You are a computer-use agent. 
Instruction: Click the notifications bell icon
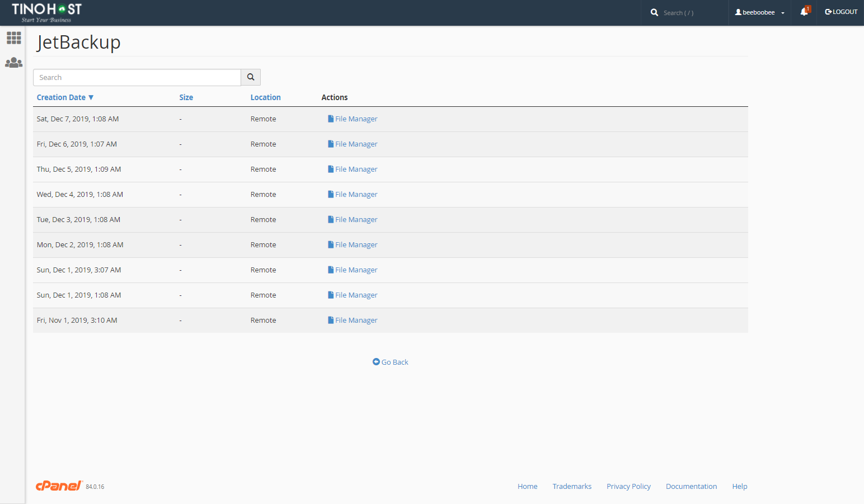pyautogui.click(x=804, y=12)
